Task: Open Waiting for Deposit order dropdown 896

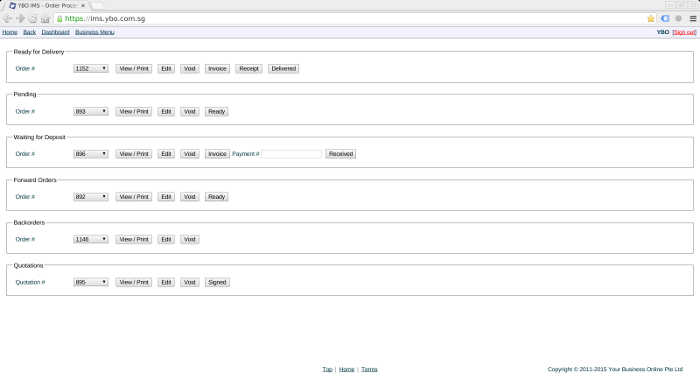Action: 91,154
